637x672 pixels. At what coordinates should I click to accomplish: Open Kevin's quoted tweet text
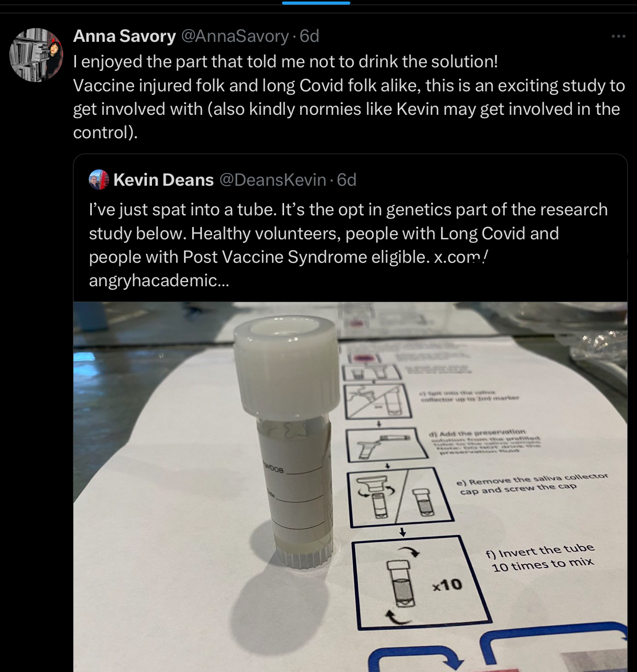[x=348, y=245]
